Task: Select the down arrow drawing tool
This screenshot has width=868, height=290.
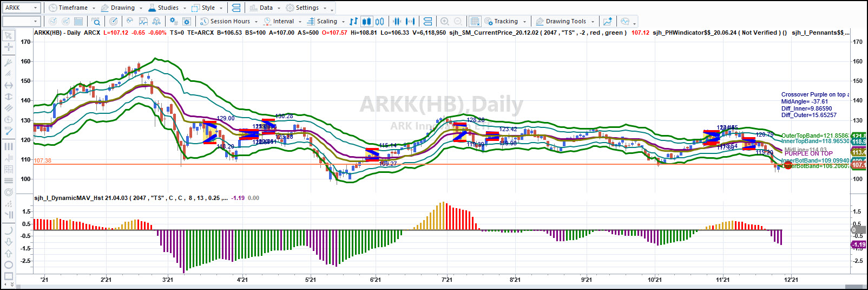Action: pos(9,242)
